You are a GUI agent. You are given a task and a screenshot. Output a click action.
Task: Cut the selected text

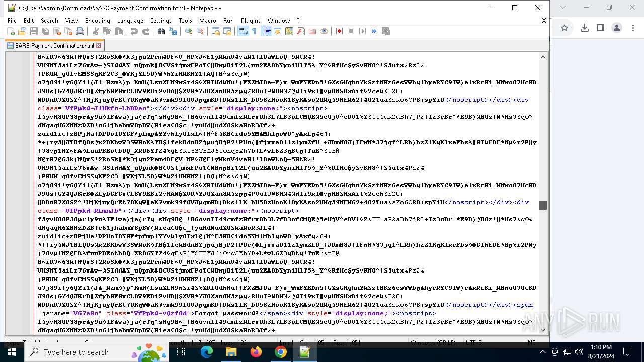point(96,31)
